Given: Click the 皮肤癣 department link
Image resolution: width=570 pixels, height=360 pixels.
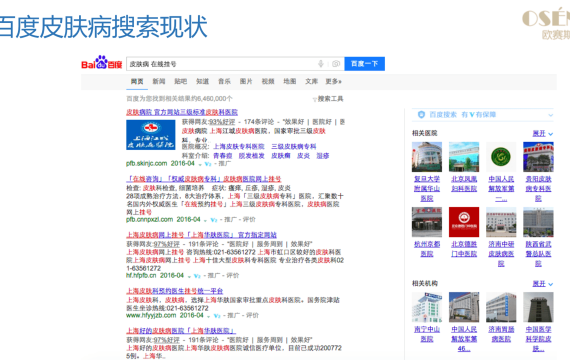Looking at the screenshot, I should [x=281, y=156].
